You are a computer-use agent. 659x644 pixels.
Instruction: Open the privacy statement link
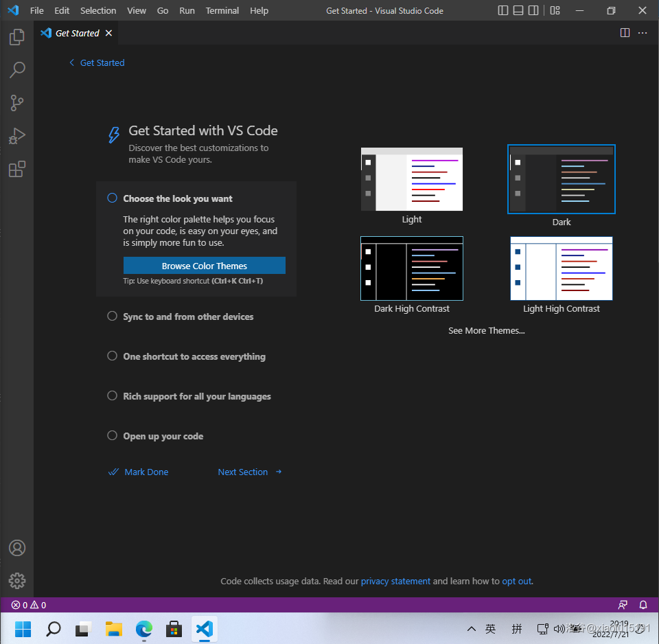[395, 581]
